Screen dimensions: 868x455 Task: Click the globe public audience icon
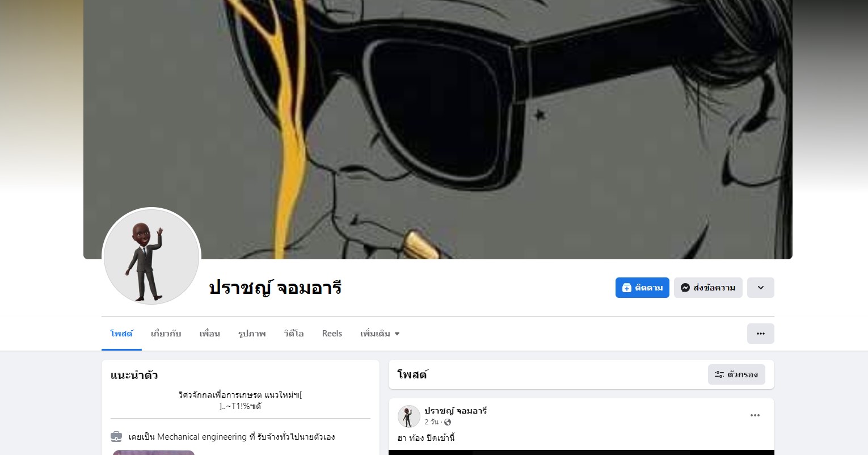(x=448, y=422)
